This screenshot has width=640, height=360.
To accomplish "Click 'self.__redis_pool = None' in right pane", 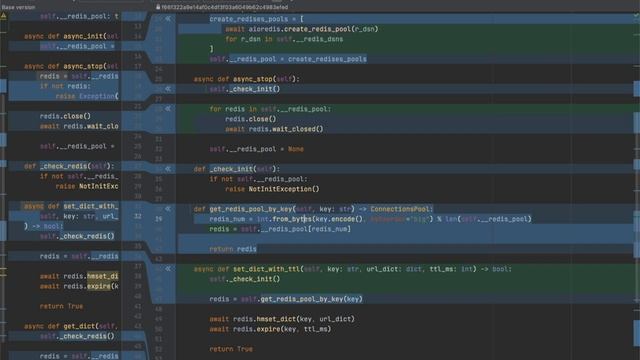I will pyautogui.click(x=256, y=149).
